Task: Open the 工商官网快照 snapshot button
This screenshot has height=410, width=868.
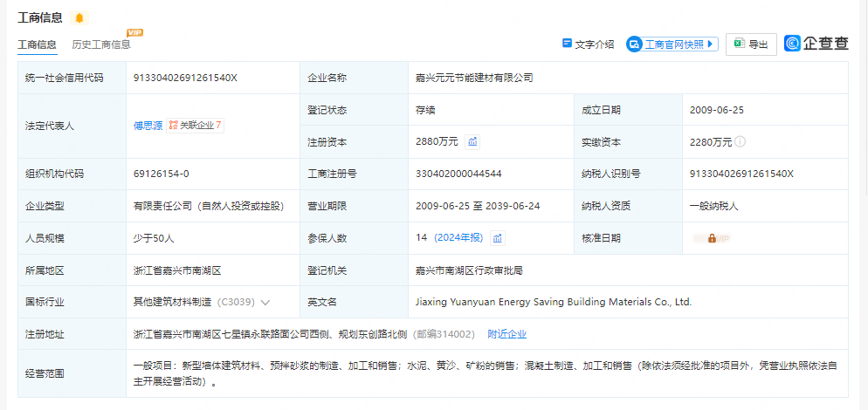Action: (671, 44)
